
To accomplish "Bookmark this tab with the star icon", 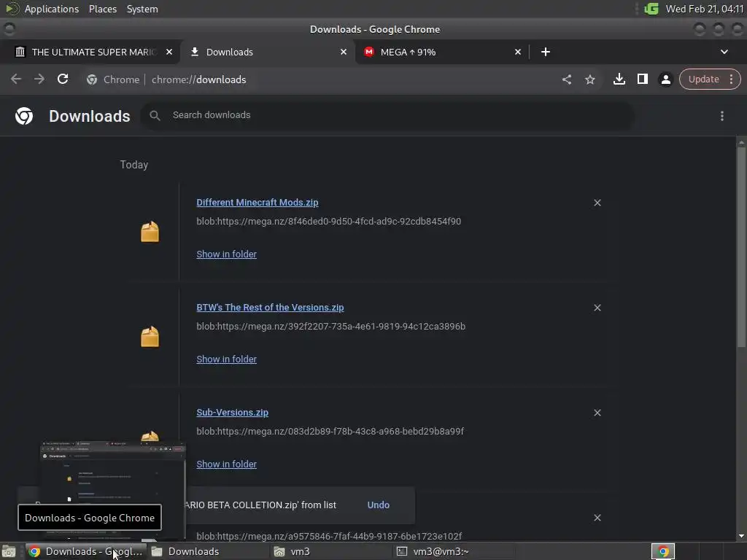I will click(590, 79).
